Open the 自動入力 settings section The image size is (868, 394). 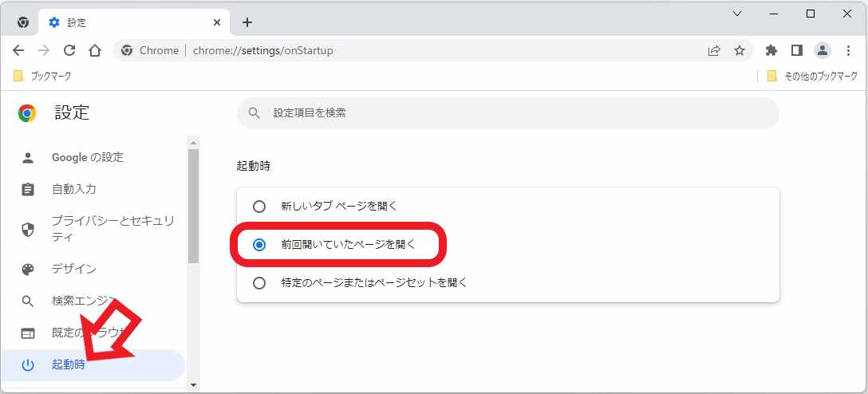click(74, 189)
